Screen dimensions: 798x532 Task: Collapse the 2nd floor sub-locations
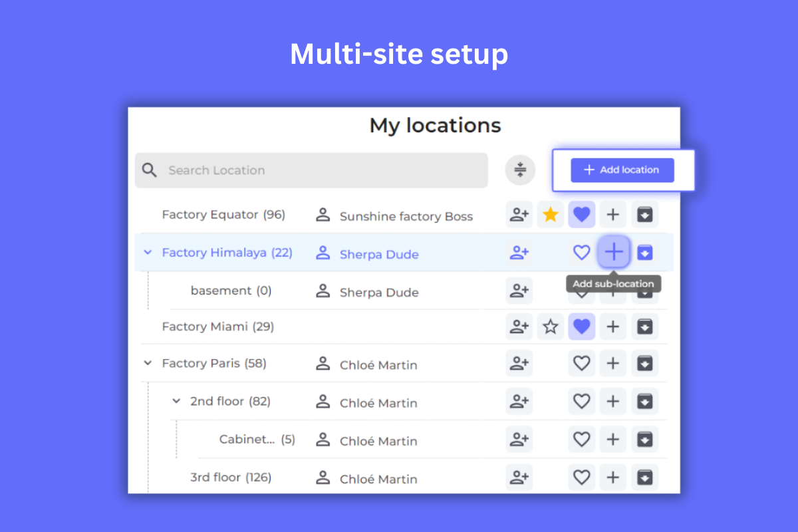point(176,401)
